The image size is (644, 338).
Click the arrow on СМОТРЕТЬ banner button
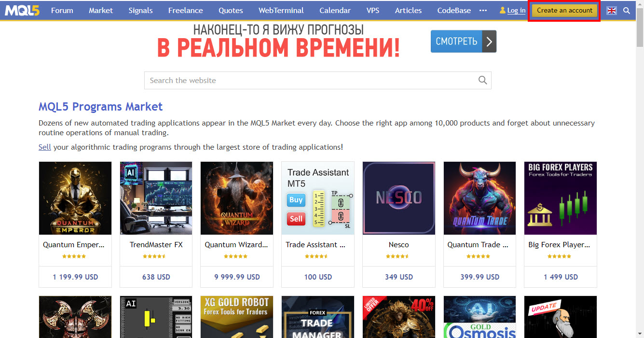click(489, 42)
